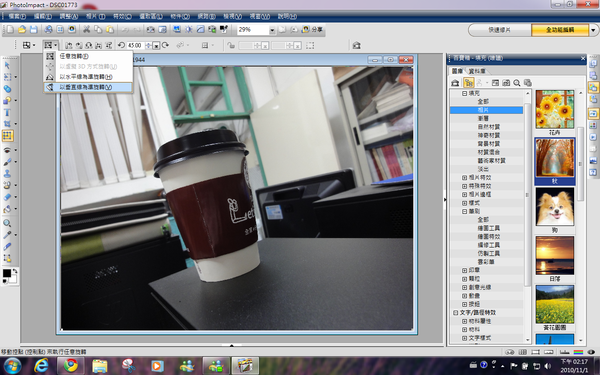Click the tone curve icon in toolbar

[201, 29]
